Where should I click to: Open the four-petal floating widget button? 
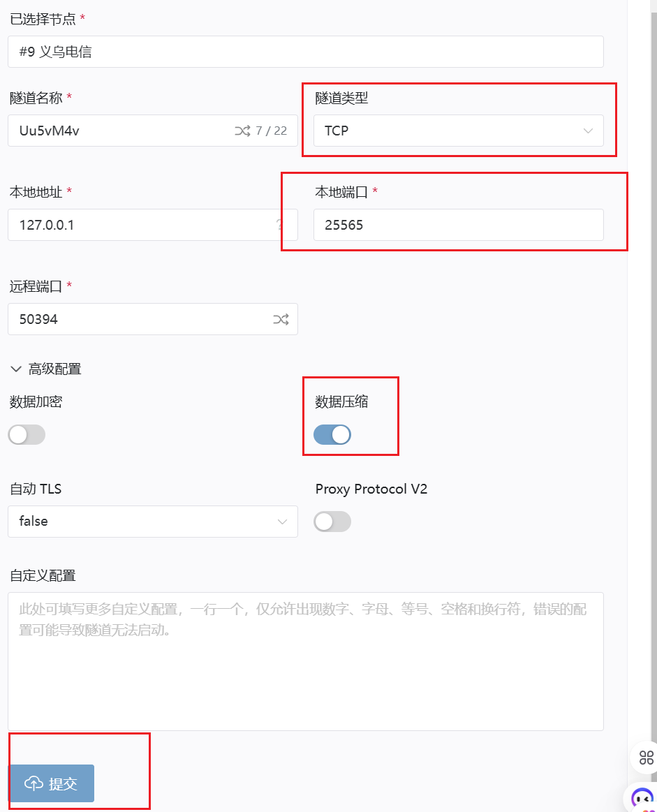pyautogui.click(x=646, y=758)
